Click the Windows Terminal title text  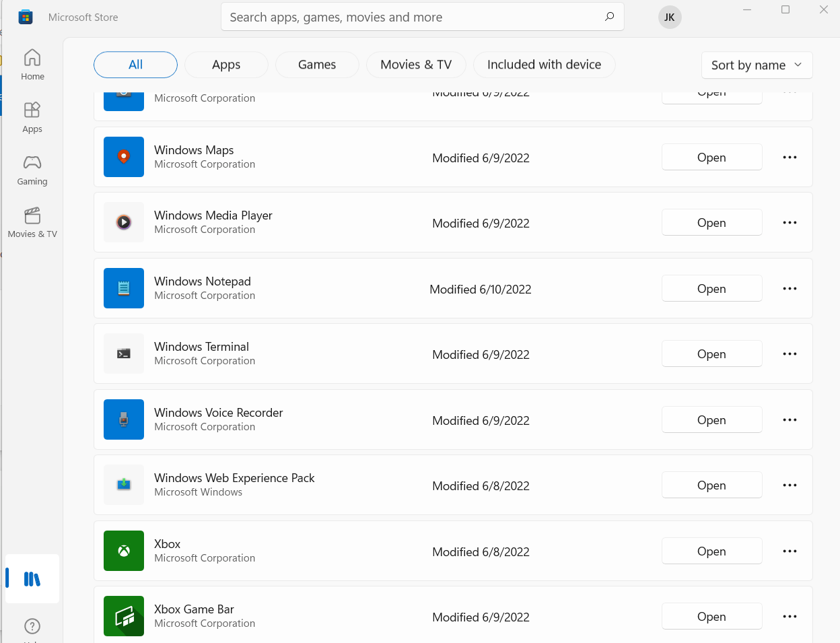(x=201, y=346)
